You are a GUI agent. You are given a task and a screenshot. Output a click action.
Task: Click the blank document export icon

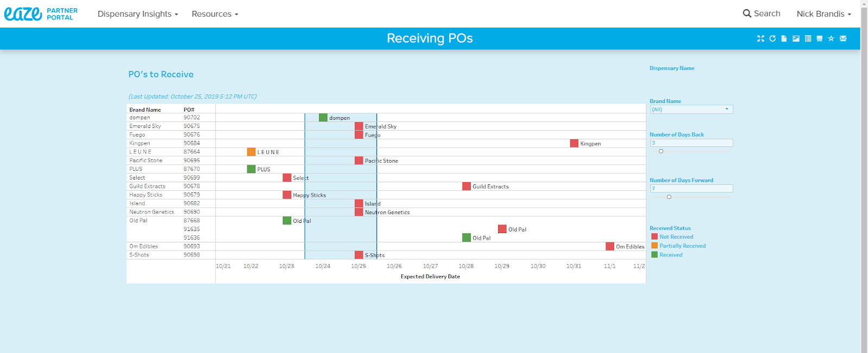[784, 38]
